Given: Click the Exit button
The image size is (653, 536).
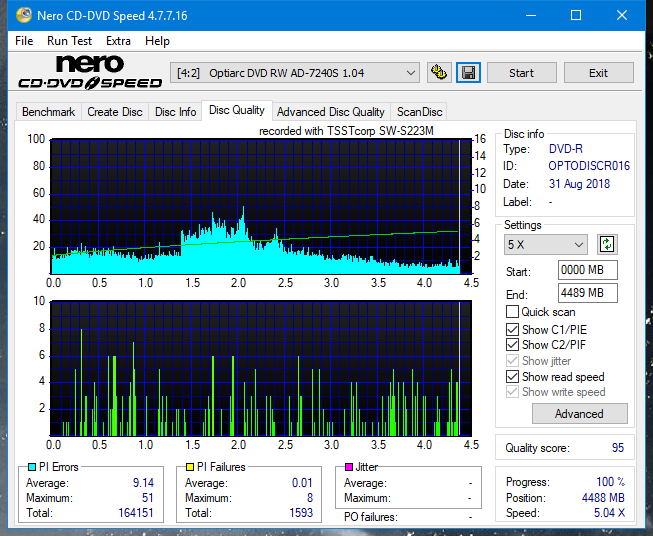Looking at the screenshot, I should click(x=598, y=73).
